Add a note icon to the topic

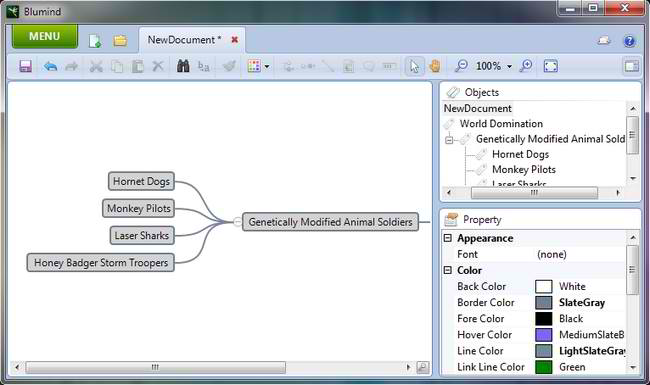click(349, 66)
